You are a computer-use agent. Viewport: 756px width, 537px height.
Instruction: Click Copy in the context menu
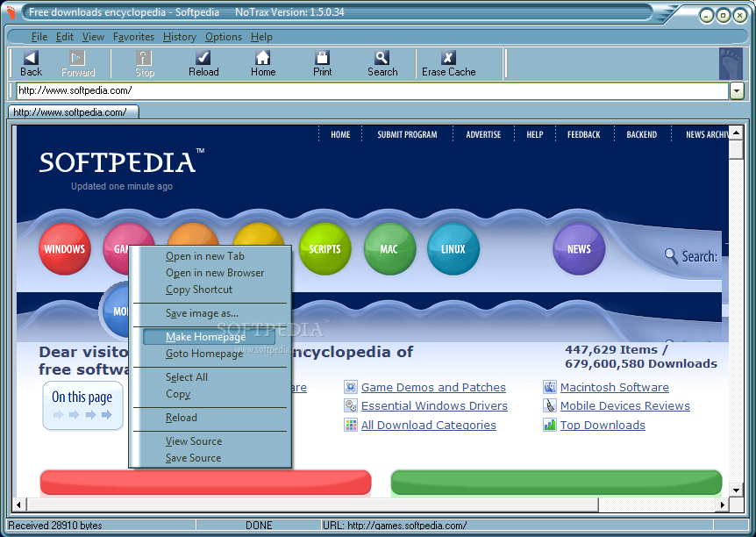tap(178, 394)
